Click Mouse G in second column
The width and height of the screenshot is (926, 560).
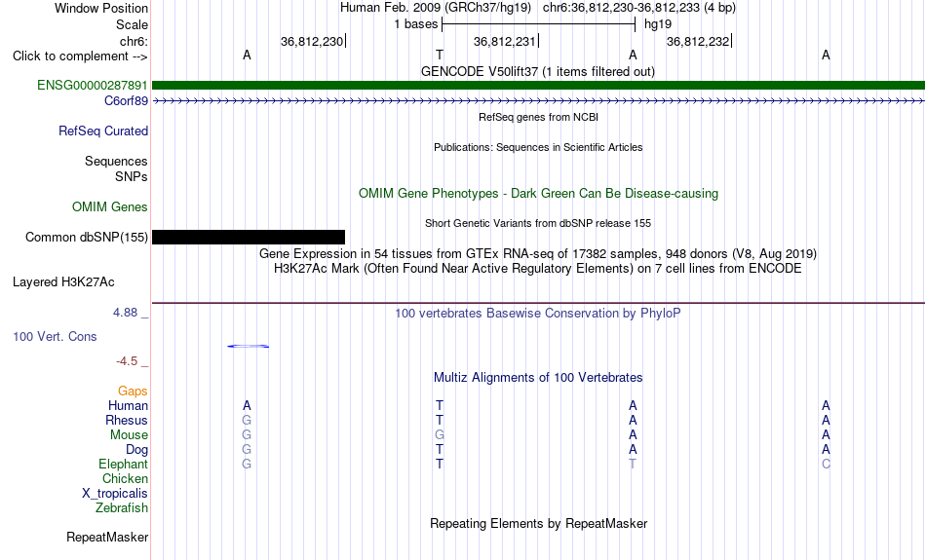click(x=440, y=435)
